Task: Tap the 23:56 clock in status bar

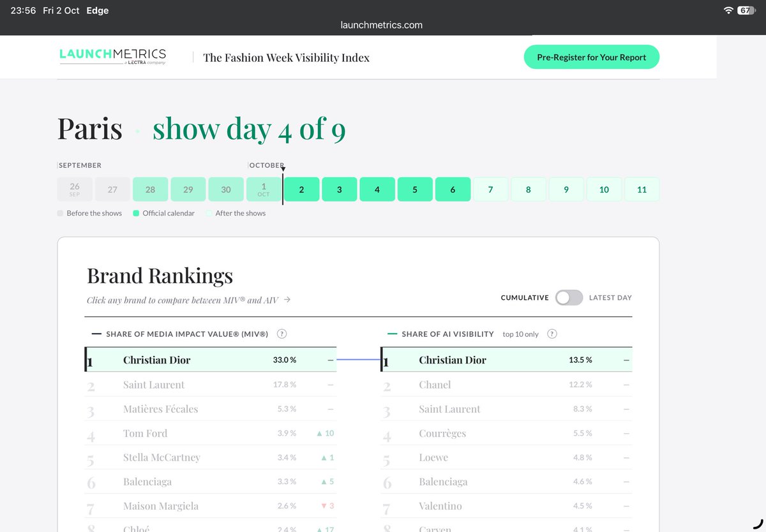Action: [x=23, y=10]
